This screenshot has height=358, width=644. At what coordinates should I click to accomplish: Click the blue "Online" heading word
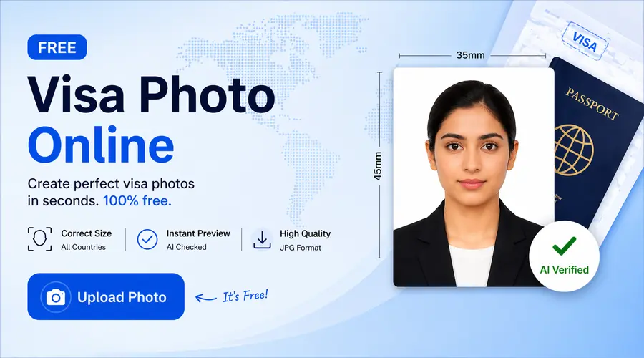pos(101,145)
